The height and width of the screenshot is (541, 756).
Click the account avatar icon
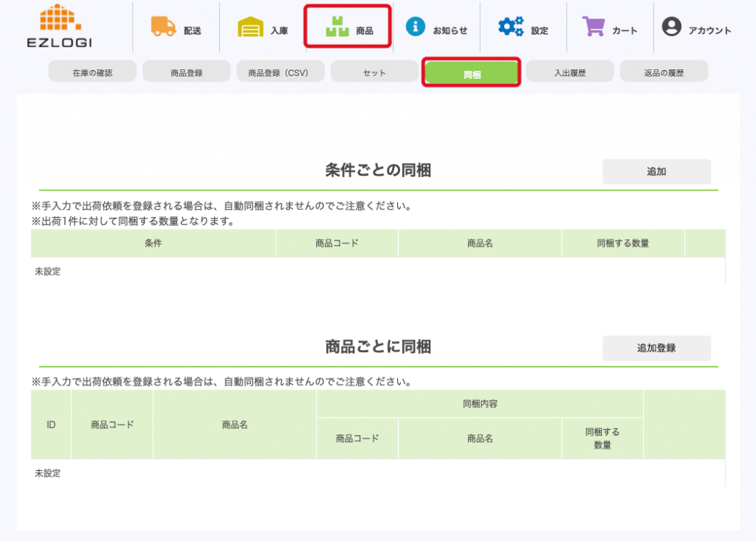coord(671,27)
